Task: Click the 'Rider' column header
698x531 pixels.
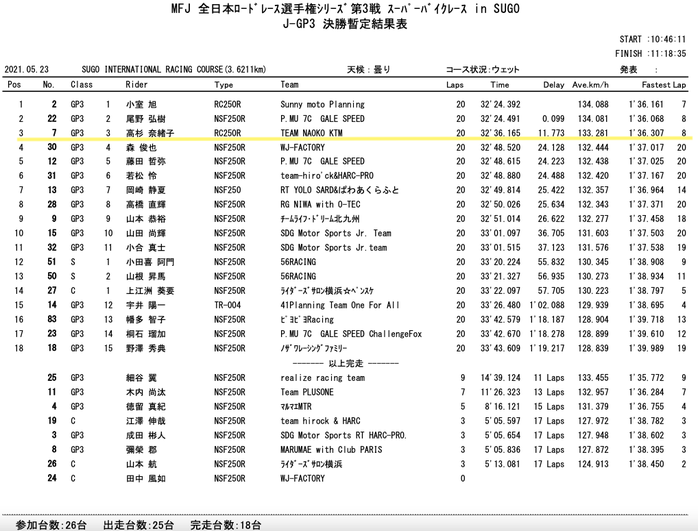Action: (x=136, y=85)
